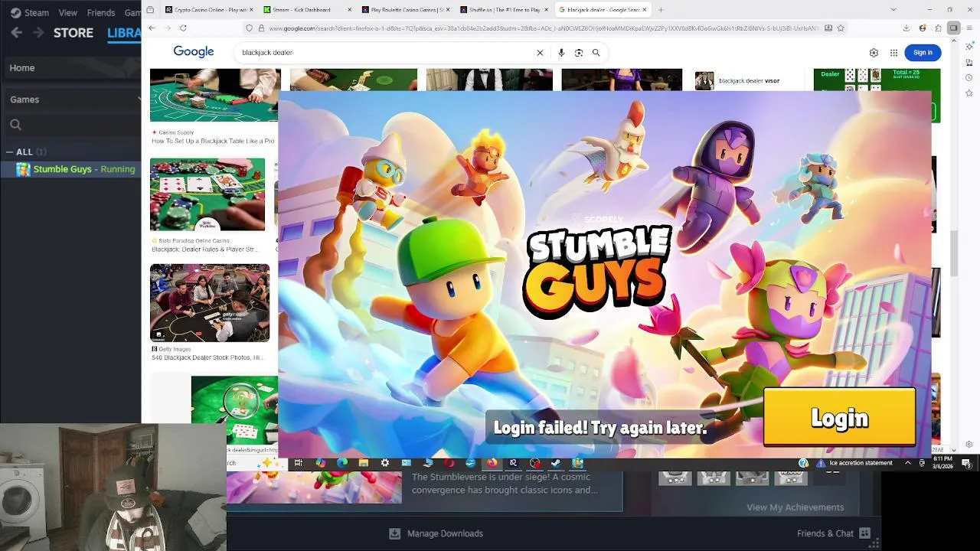Open Microsoft Edge from the taskbar

[342, 463]
